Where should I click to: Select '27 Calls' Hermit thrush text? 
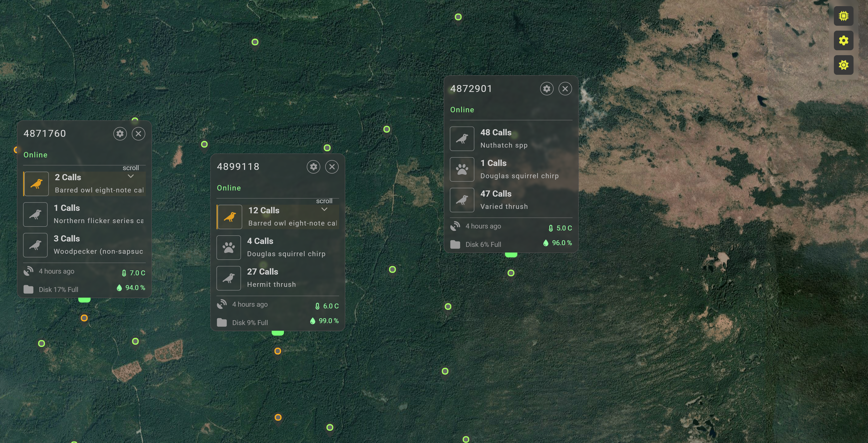click(x=263, y=271)
